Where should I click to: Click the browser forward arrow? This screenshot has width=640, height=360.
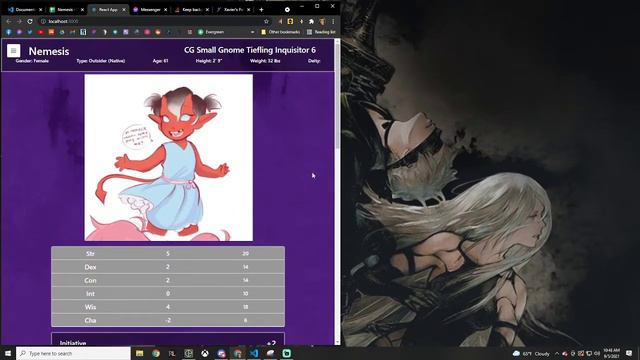pyautogui.click(x=19, y=21)
